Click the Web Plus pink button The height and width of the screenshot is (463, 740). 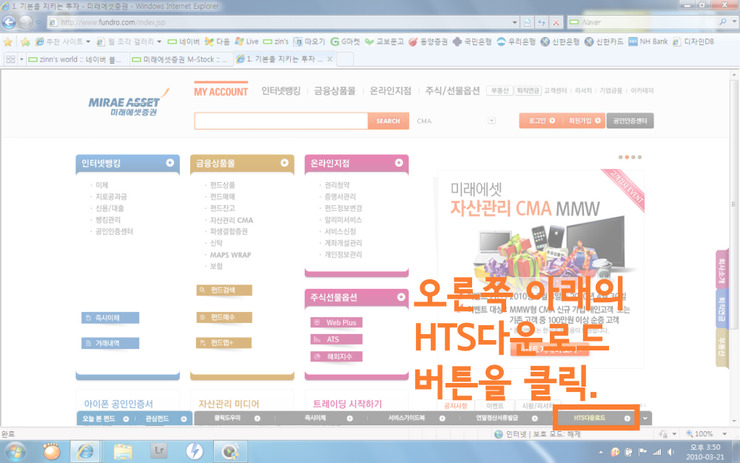click(x=336, y=322)
